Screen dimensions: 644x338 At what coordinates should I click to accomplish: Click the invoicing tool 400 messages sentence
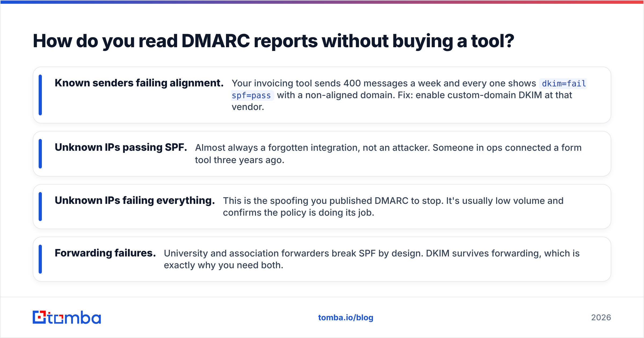click(409, 95)
